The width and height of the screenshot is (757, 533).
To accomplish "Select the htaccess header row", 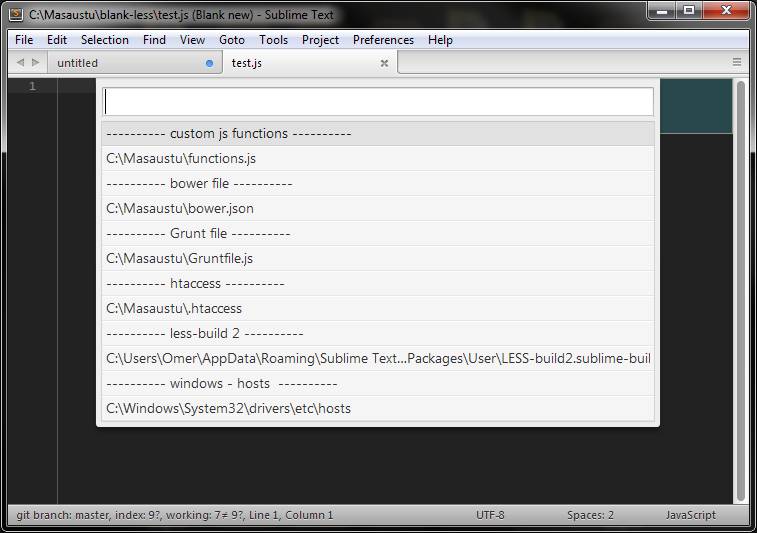I will 378,283.
